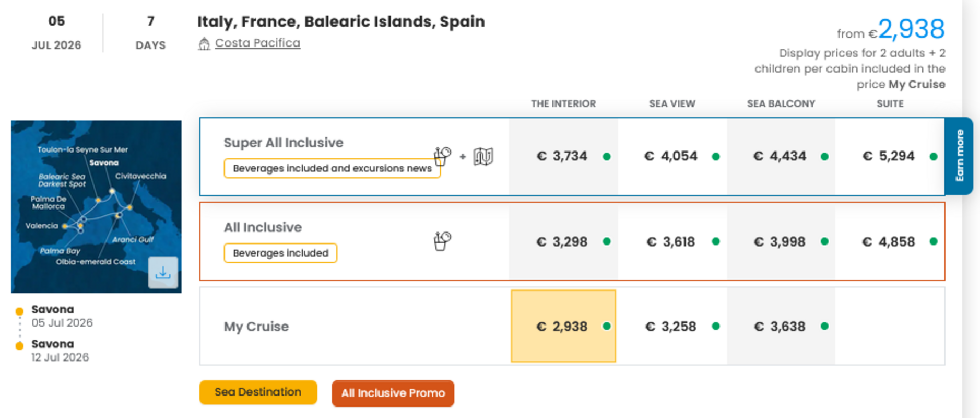Click green availability dot for € 4,858
Screen dimensions: 980x418
coord(934,241)
